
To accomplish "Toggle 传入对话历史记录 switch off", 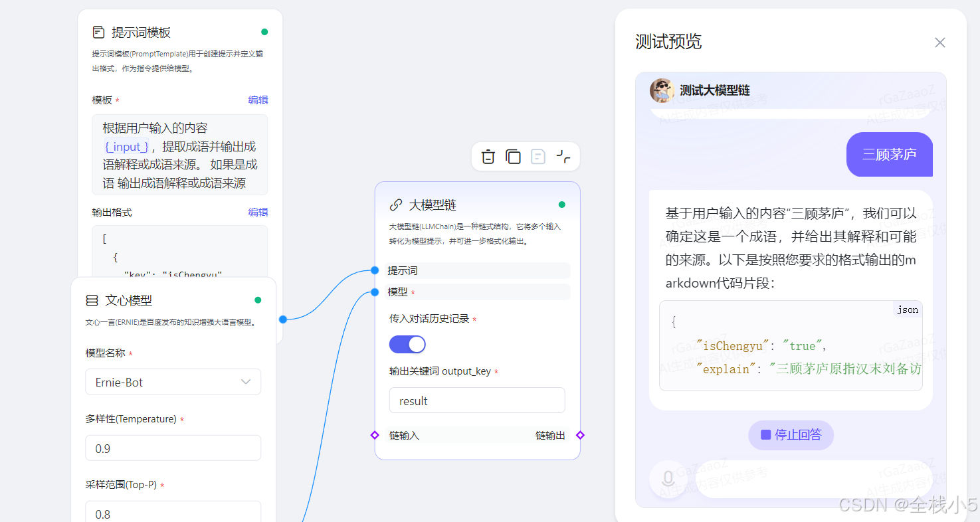I will pos(407,344).
